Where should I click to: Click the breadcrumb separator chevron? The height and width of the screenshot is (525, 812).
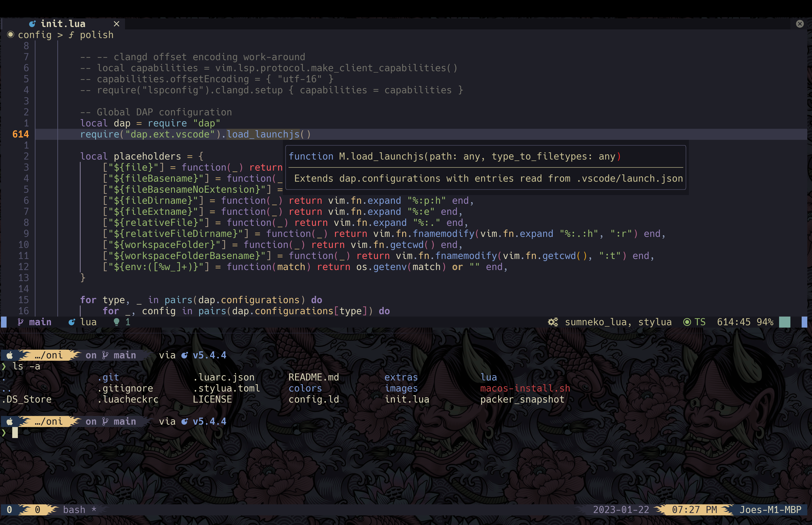pos(60,35)
